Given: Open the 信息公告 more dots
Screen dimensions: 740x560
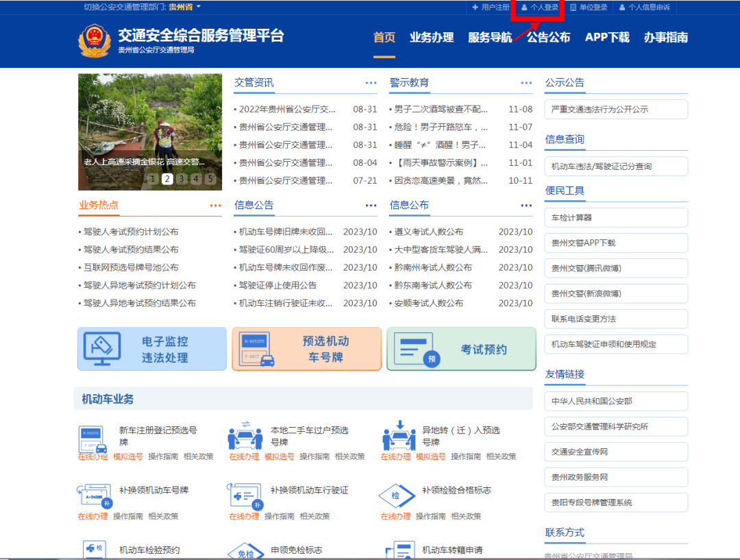Looking at the screenshot, I should pyautogui.click(x=371, y=206).
